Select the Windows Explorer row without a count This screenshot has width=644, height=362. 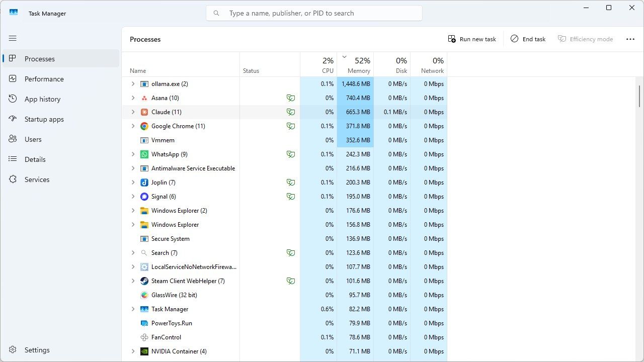click(x=284, y=225)
